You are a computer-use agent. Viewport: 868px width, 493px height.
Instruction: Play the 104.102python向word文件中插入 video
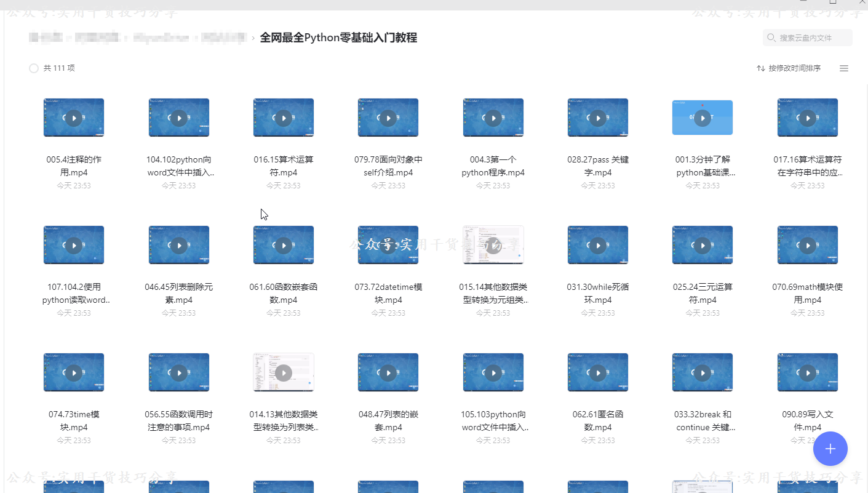point(178,117)
